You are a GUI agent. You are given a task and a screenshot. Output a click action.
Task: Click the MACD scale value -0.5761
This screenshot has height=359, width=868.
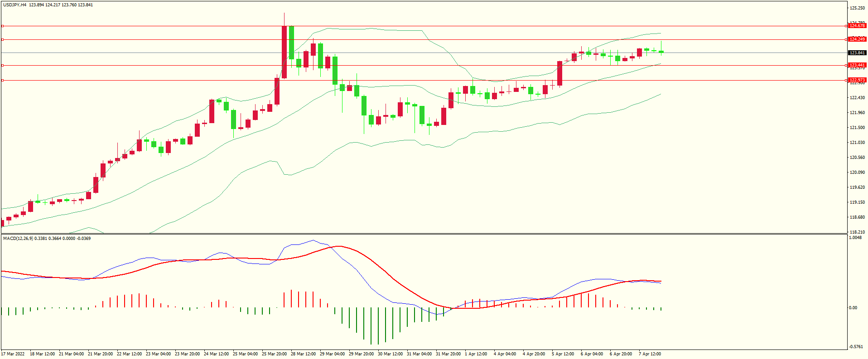click(856, 347)
